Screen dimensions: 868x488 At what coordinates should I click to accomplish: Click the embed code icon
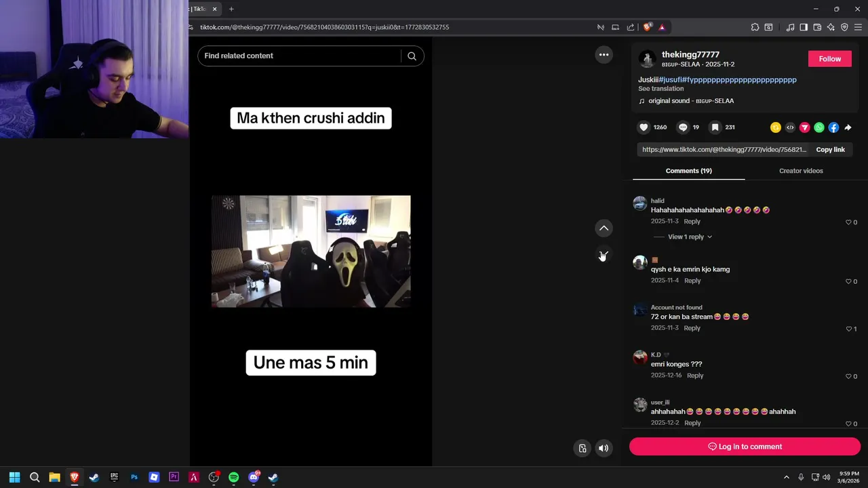point(790,127)
